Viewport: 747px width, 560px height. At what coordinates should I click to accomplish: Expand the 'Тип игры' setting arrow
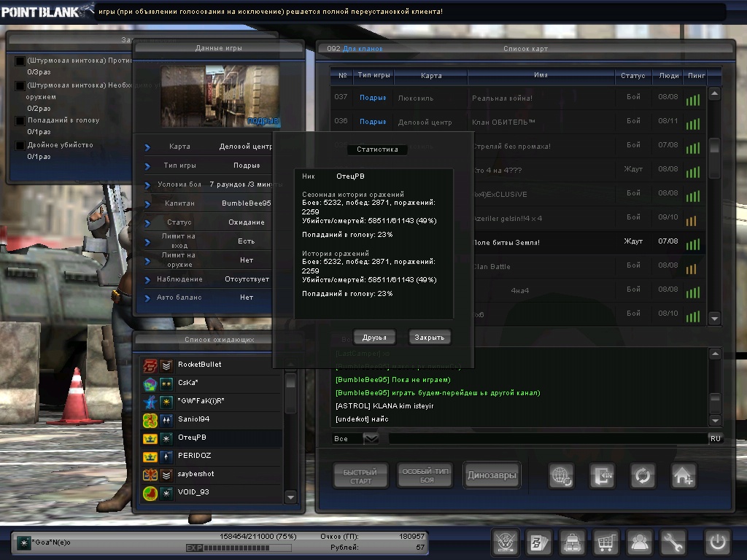pyautogui.click(x=147, y=166)
